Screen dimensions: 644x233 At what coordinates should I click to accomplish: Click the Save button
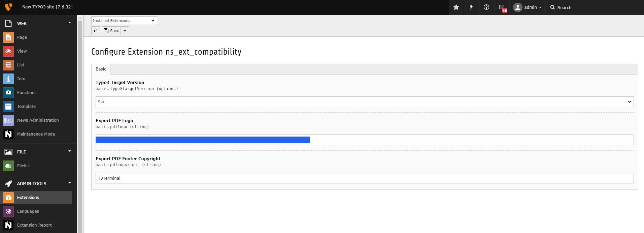pos(111,31)
